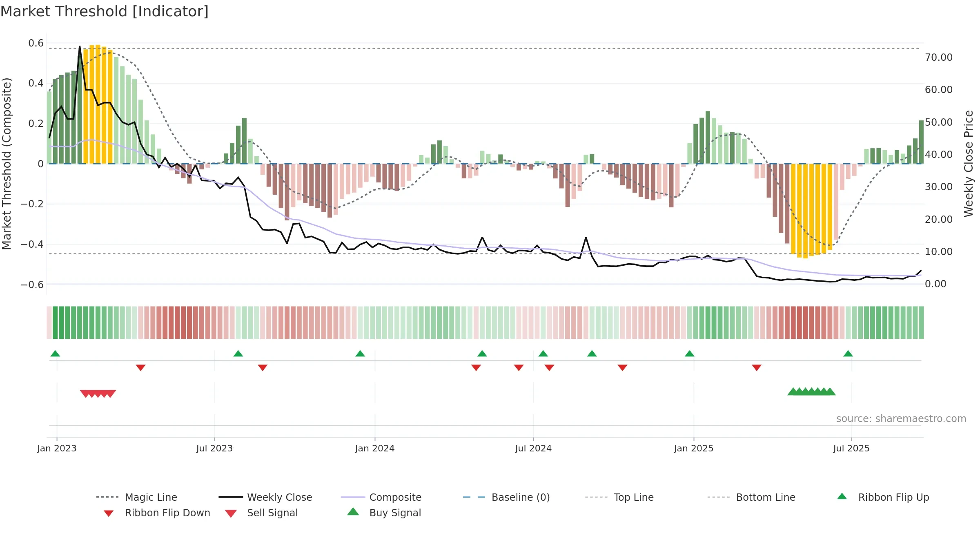Click the Jul 2025 x-axis label
980x551 pixels.
point(851,448)
